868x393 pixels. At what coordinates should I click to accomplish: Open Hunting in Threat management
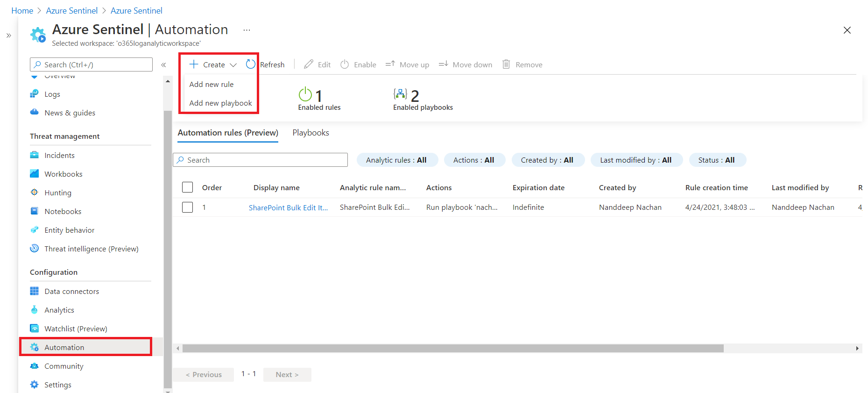tap(57, 193)
